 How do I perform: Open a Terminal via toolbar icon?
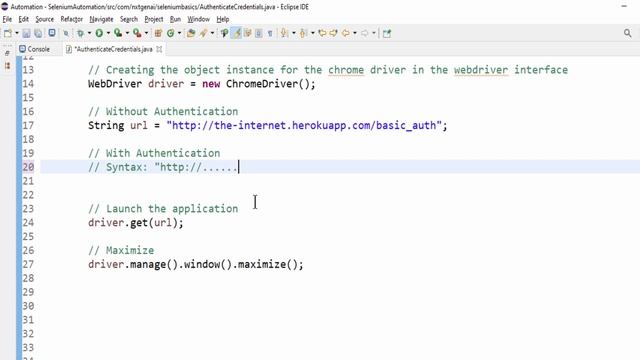(52, 33)
